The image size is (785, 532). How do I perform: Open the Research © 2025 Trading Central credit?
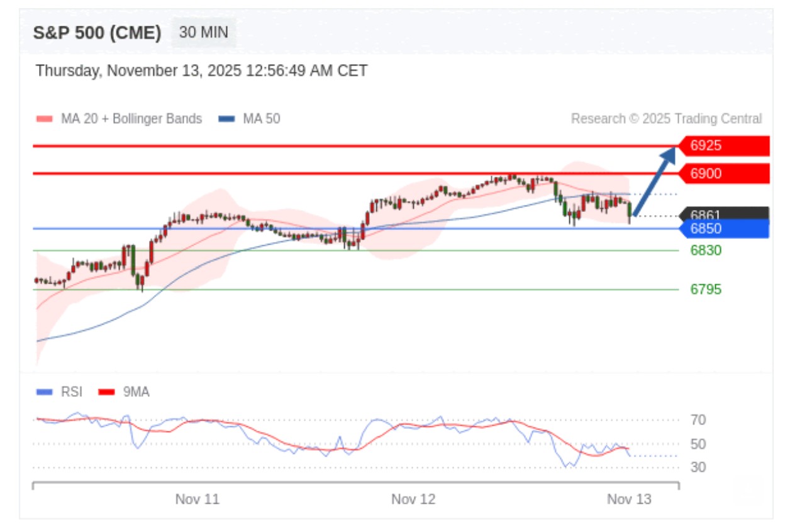(x=666, y=119)
